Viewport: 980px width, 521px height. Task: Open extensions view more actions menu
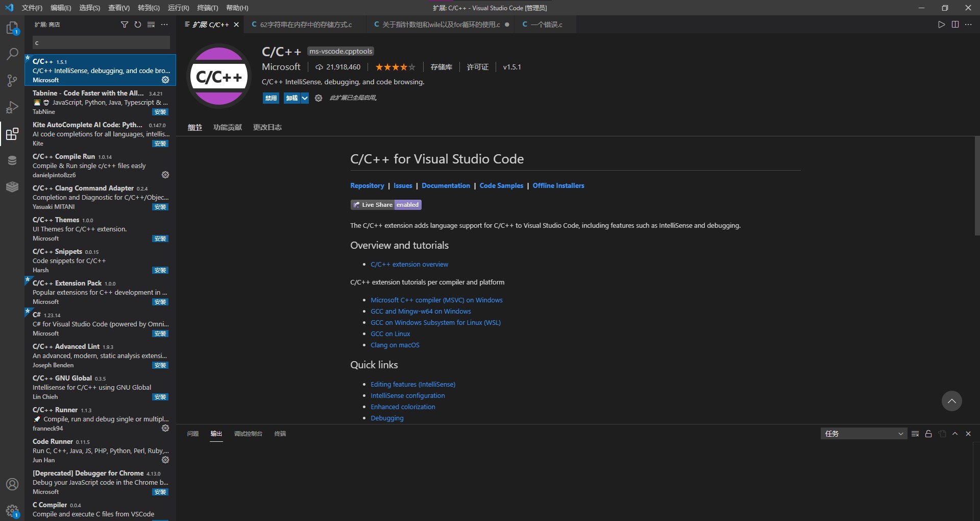pyautogui.click(x=164, y=25)
